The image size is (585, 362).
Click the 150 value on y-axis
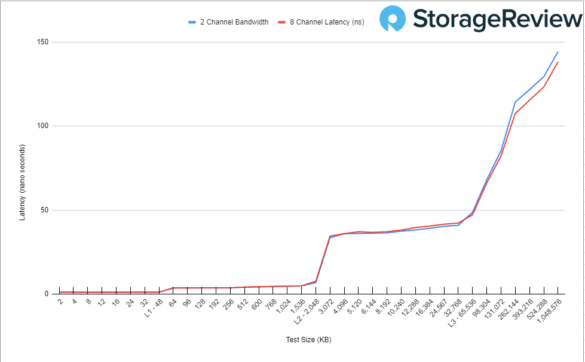pyautogui.click(x=43, y=42)
